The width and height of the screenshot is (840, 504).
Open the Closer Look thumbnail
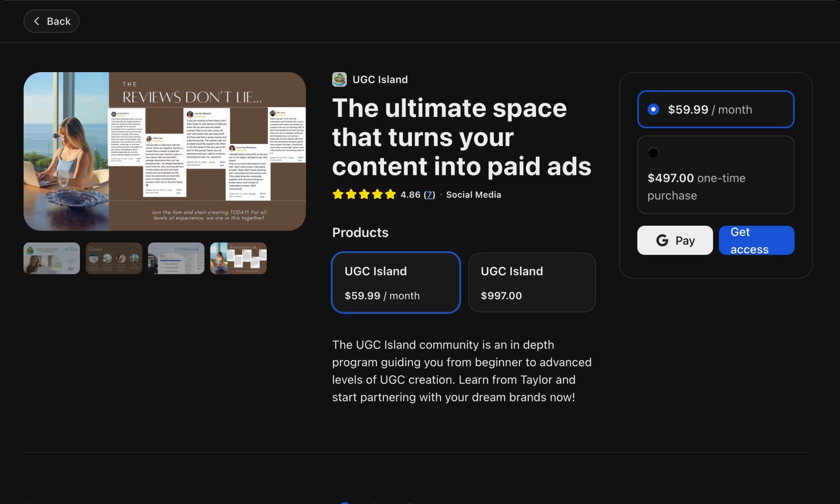click(x=176, y=258)
